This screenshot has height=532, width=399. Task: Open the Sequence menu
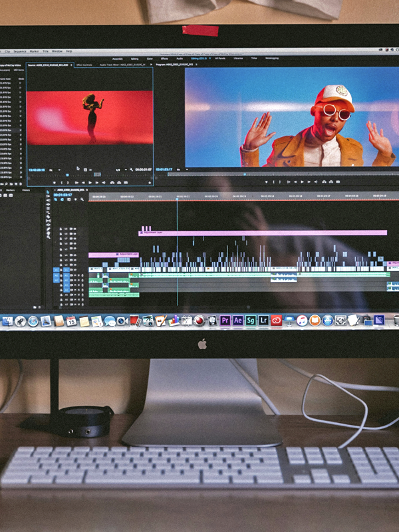coord(20,51)
